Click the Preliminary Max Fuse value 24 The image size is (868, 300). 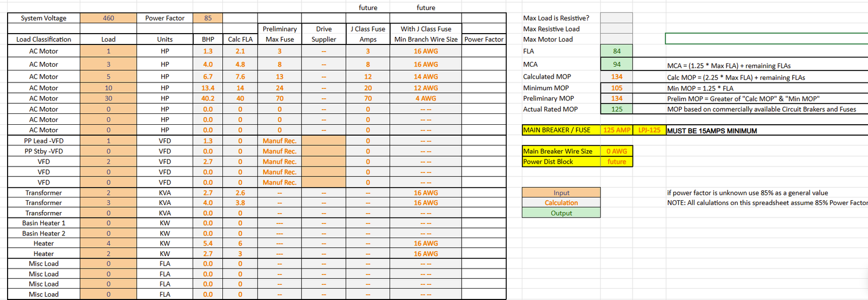[x=280, y=88]
